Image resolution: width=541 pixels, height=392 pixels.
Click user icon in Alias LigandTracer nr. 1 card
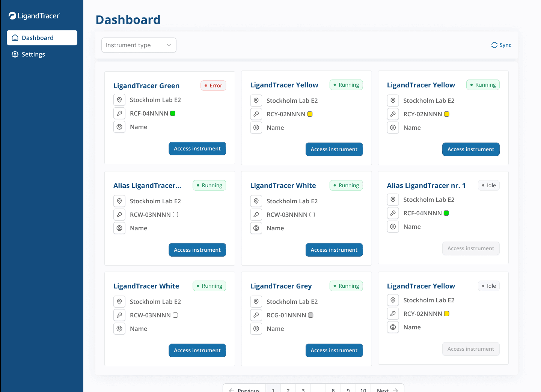point(393,227)
